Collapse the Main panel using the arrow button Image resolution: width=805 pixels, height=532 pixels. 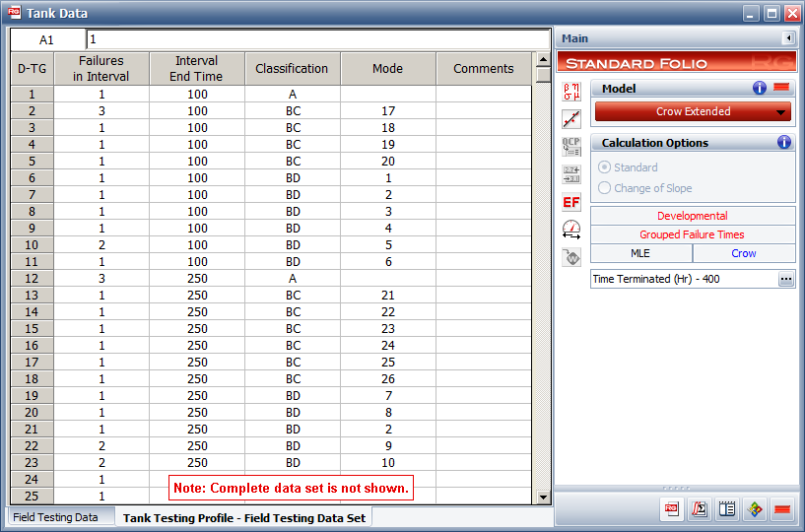click(x=788, y=38)
